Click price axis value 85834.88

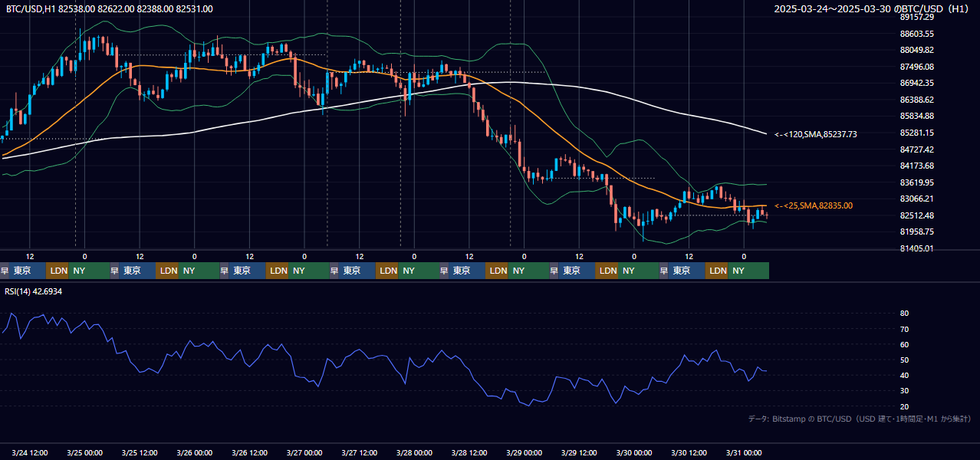[917, 116]
